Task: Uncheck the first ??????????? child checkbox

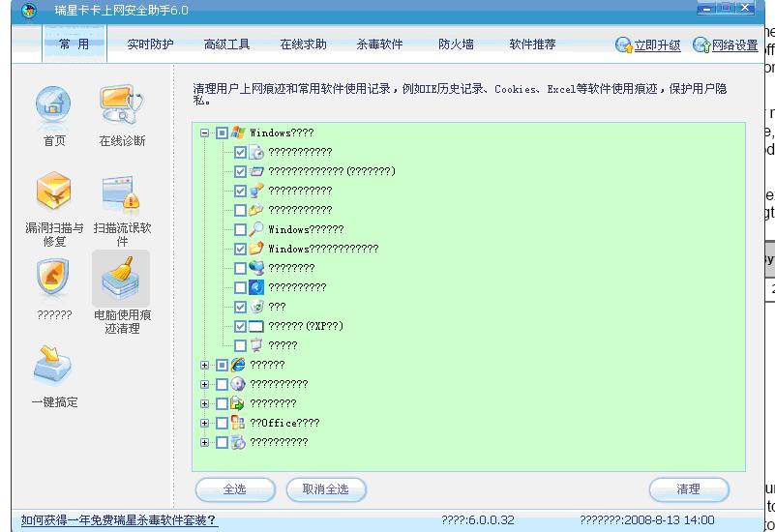Action: coord(240,152)
